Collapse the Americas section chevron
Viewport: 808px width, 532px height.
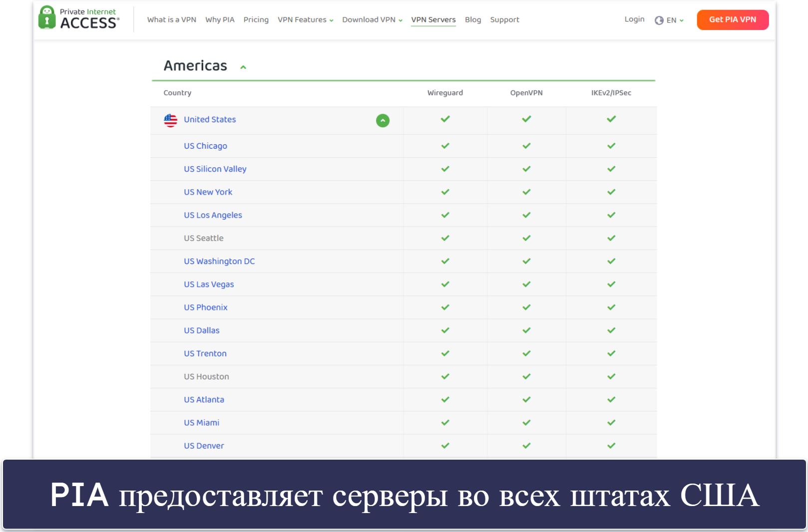243,67
